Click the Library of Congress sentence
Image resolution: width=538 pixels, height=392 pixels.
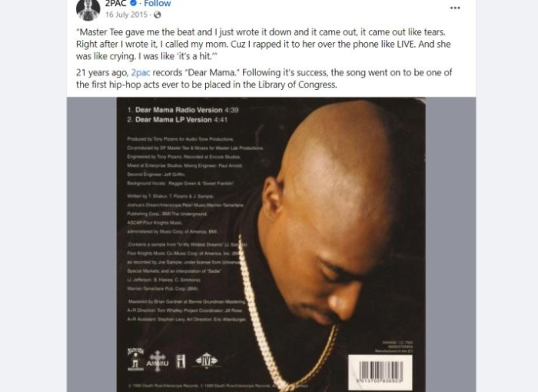(264, 78)
